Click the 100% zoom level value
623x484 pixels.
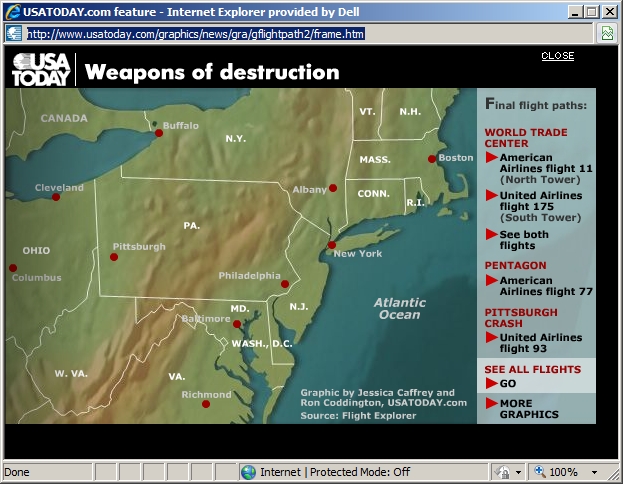[x=563, y=472]
